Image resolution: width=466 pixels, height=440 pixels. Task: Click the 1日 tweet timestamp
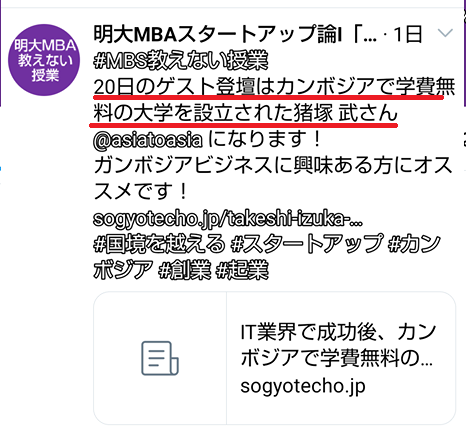click(408, 34)
